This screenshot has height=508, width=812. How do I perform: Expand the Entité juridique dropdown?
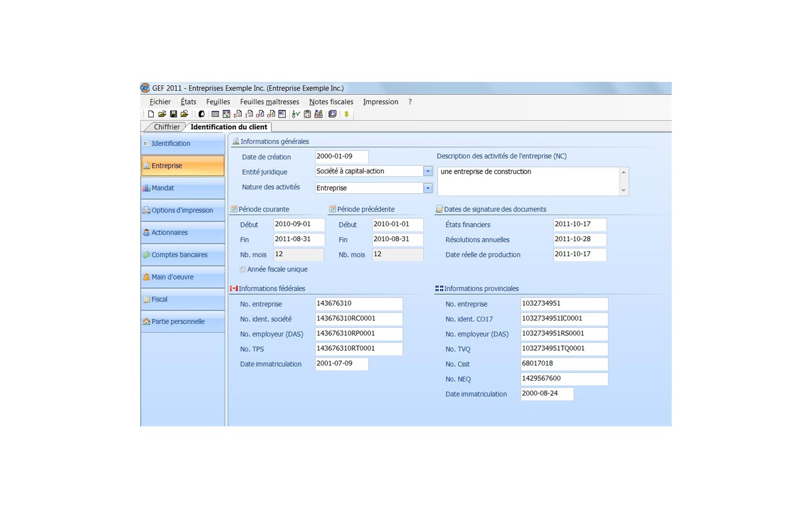coord(427,171)
